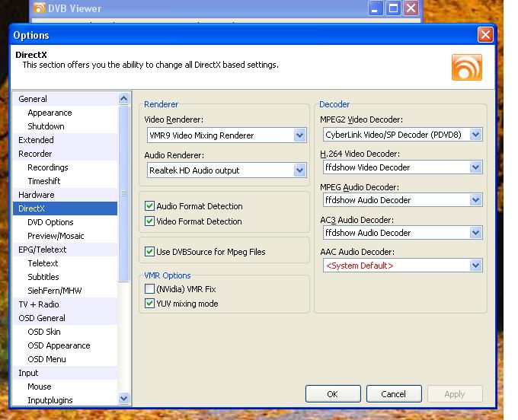Click the tree scrollbar up arrow

124,98
